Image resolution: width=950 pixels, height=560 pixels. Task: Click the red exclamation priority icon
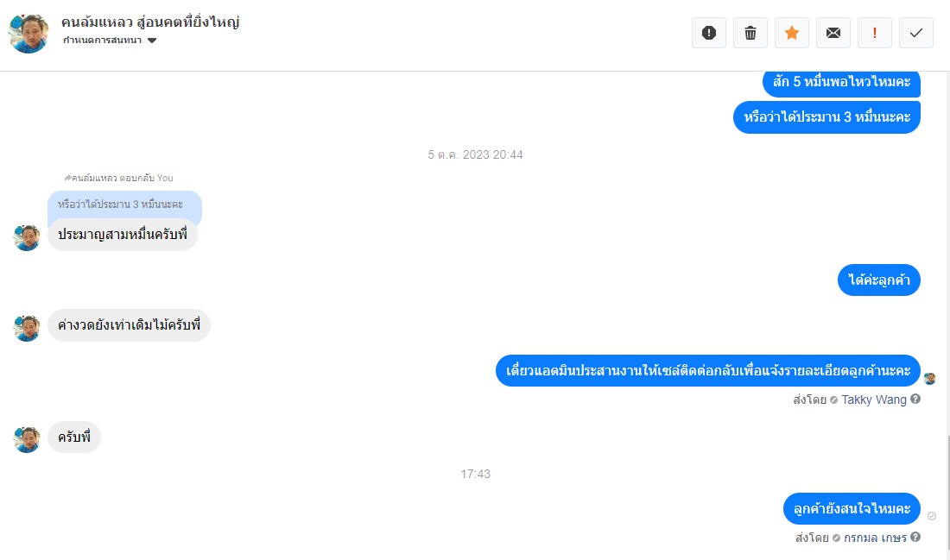874,33
